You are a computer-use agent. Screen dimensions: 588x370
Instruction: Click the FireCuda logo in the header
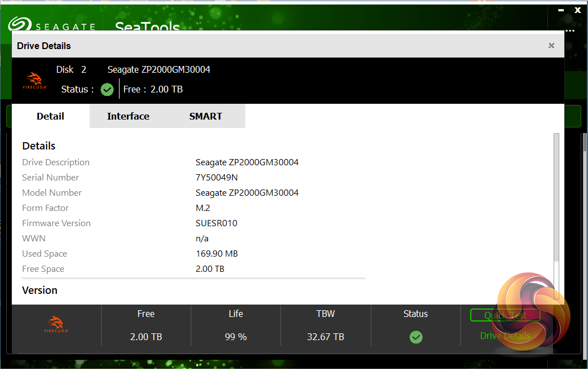point(34,81)
